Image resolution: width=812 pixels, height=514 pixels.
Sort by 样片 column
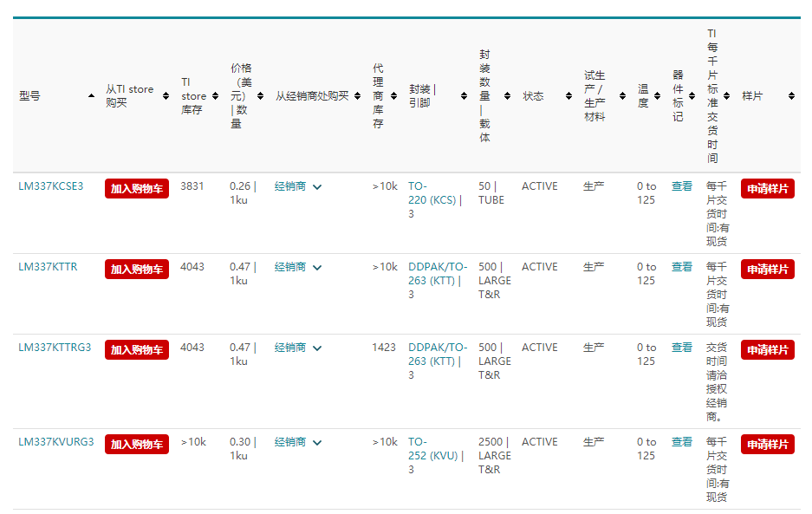791,96
